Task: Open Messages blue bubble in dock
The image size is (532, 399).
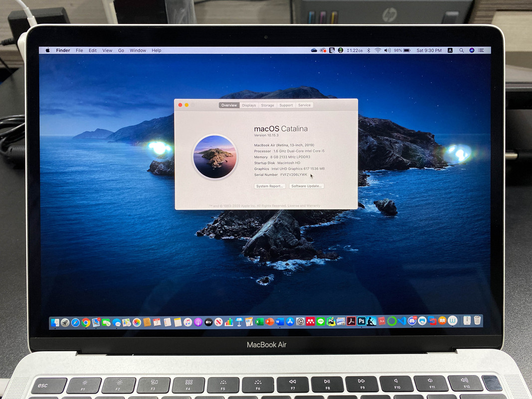Action: (116, 322)
